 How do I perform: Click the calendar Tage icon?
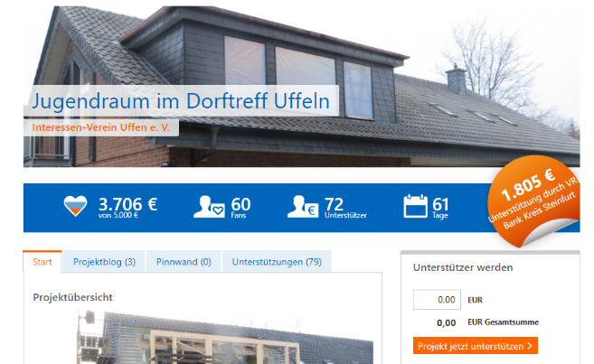click(415, 207)
